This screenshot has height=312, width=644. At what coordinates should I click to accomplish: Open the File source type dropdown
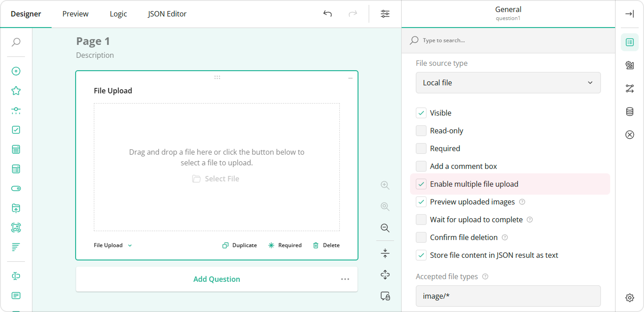coord(508,83)
